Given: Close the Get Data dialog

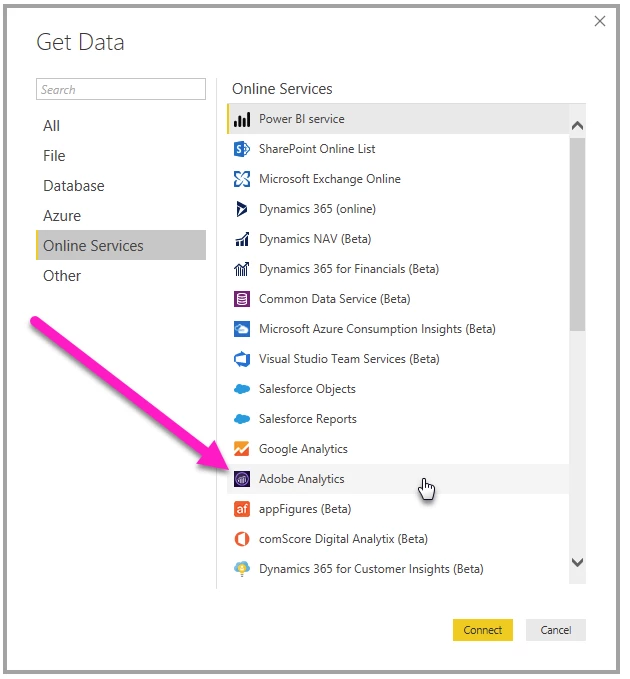Looking at the screenshot, I should pos(600,21).
